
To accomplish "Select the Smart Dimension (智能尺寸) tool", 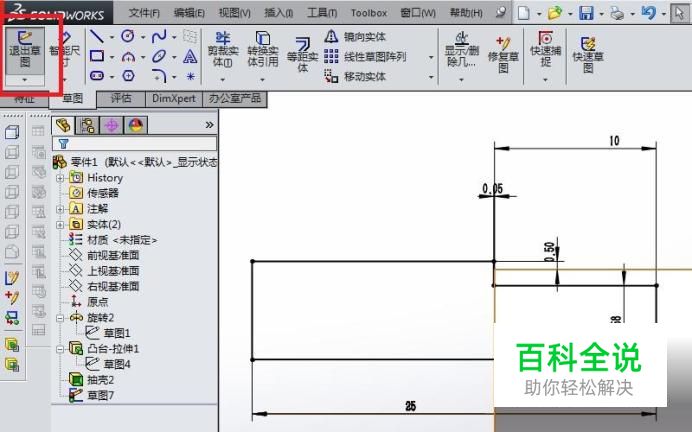I will [64, 49].
